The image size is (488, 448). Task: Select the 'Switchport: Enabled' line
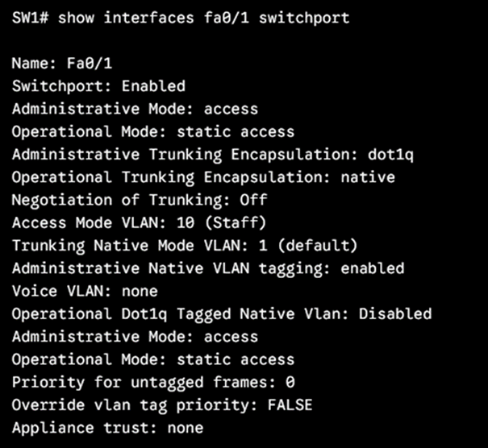click(x=98, y=85)
